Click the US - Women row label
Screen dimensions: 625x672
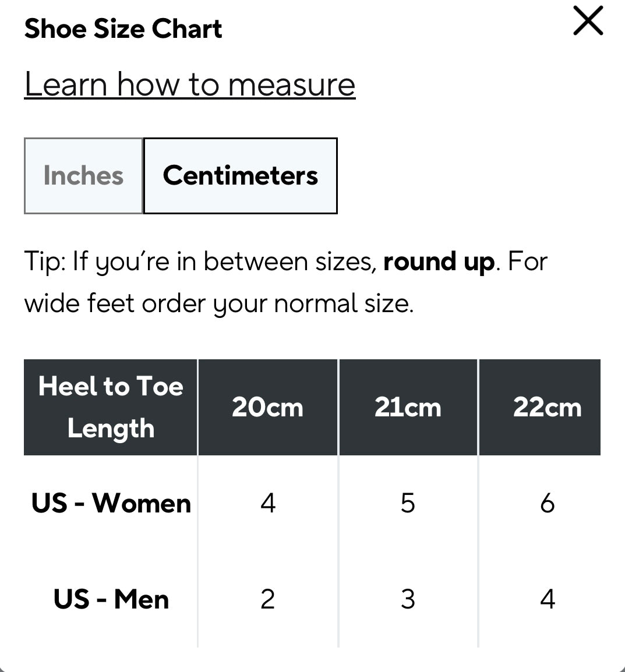(111, 503)
